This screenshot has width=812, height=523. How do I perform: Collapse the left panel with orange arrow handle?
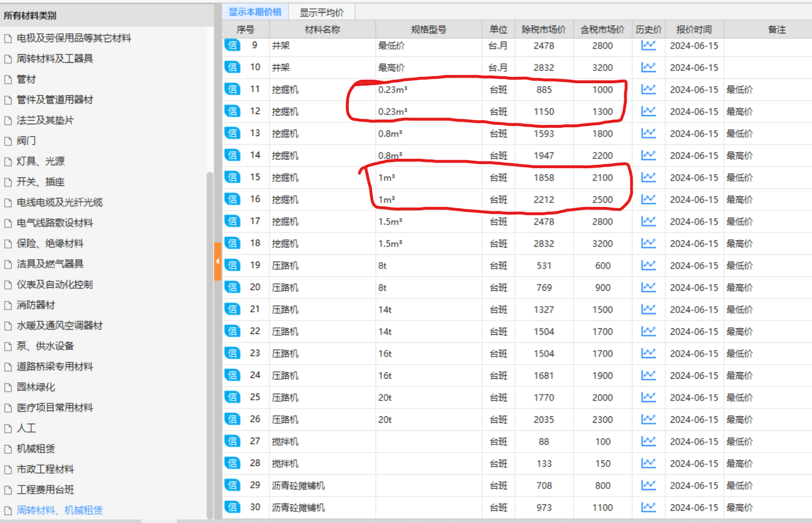coord(218,261)
